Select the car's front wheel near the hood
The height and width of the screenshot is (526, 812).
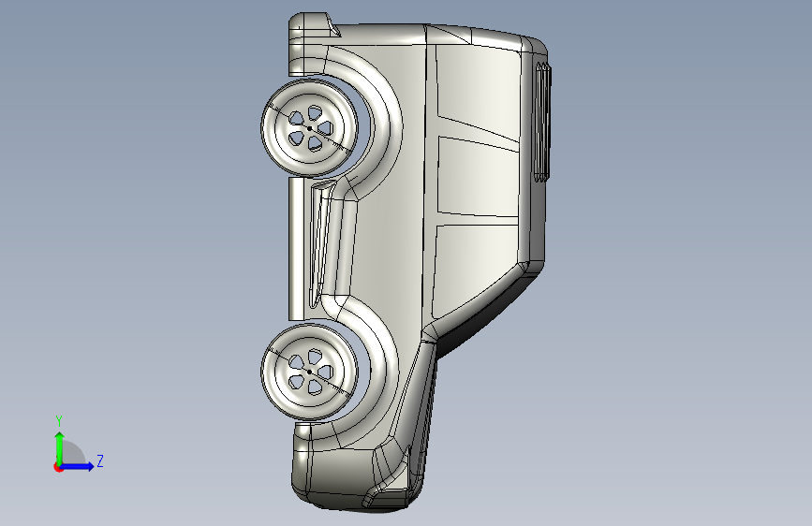310,372
